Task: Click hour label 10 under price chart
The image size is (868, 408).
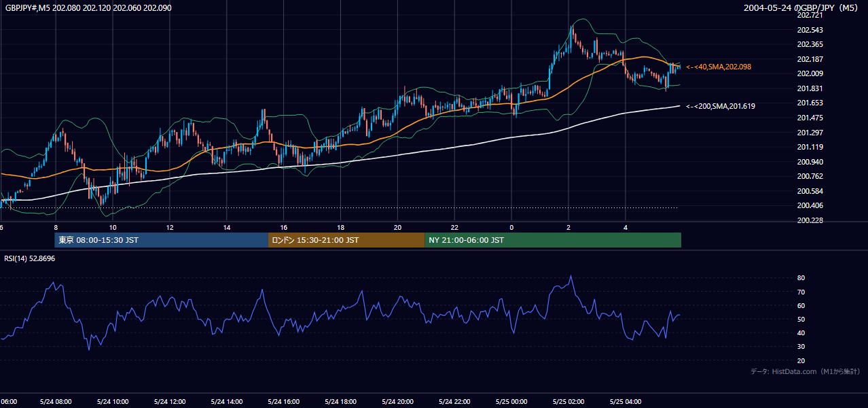Action: pos(113,228)
